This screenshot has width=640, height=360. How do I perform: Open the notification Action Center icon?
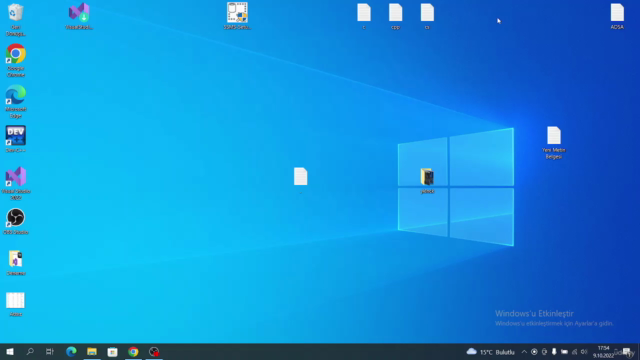click(627, 352)
